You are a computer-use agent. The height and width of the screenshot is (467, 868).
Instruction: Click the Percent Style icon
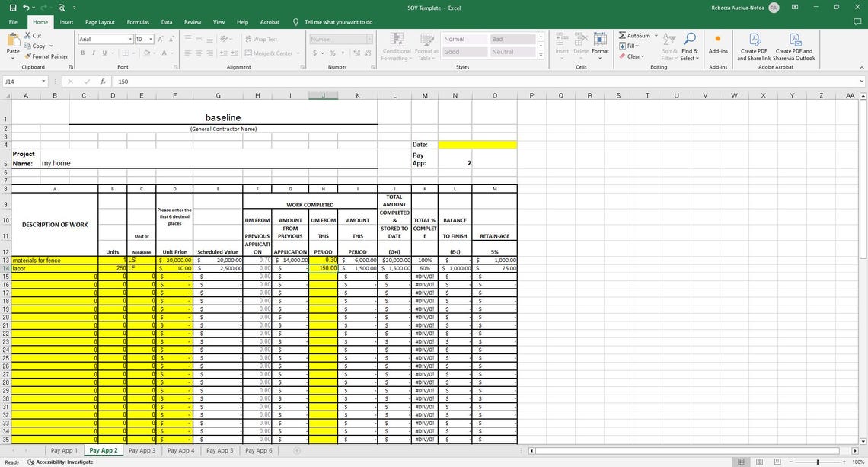(x=332, y=53)
